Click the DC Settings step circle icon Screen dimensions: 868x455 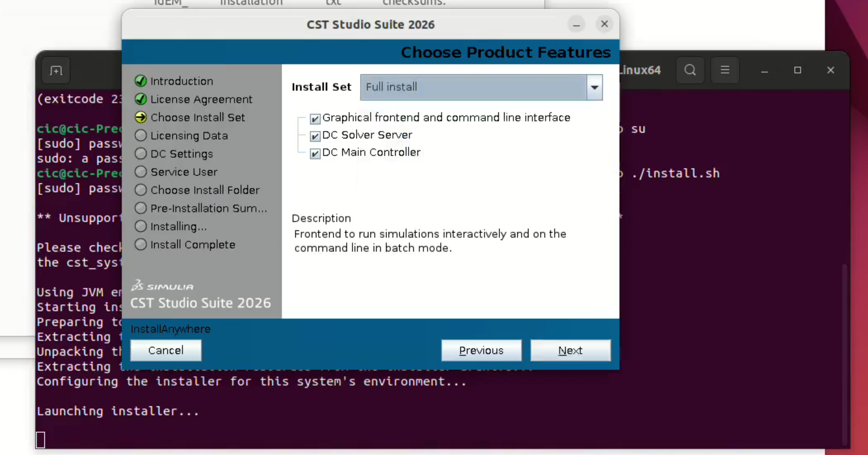pyautogui.click(x=141, y=154)
